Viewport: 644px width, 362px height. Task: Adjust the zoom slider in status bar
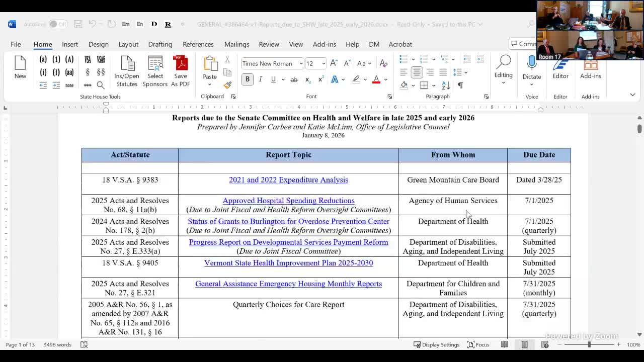(x=589, y=344)
